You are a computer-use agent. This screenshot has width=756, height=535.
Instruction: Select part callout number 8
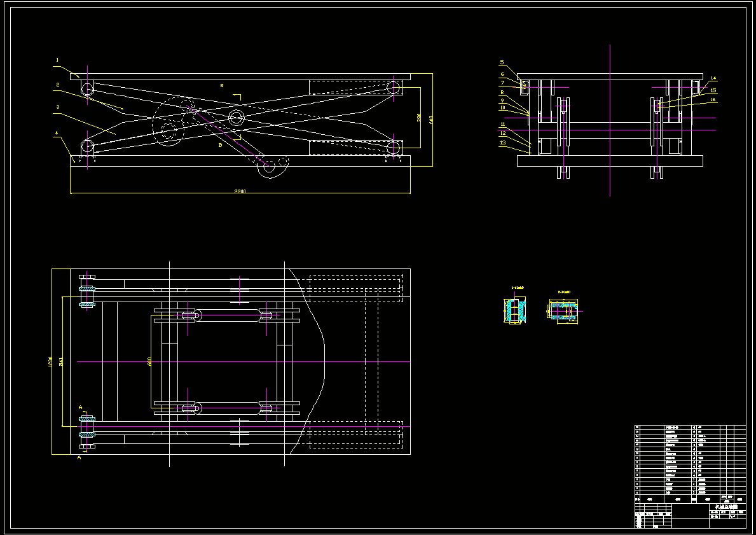[502, 92]
